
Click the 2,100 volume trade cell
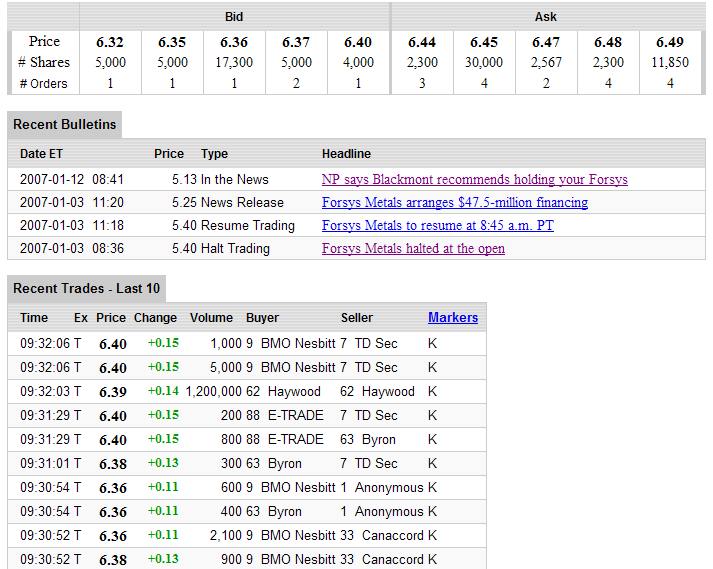pyautogui.click(x=226, y=535)
